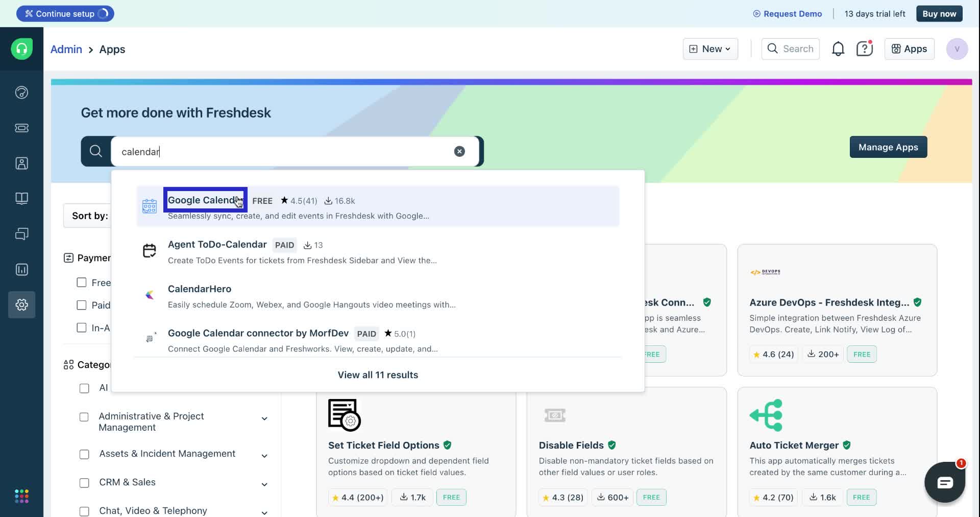Click the notifications bell icon

[x=838, y=49]
